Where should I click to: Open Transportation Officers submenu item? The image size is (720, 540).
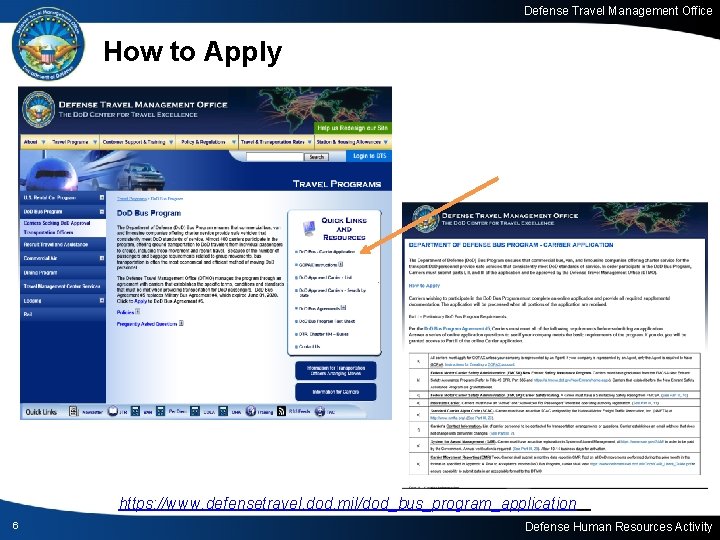pos(48,232)
